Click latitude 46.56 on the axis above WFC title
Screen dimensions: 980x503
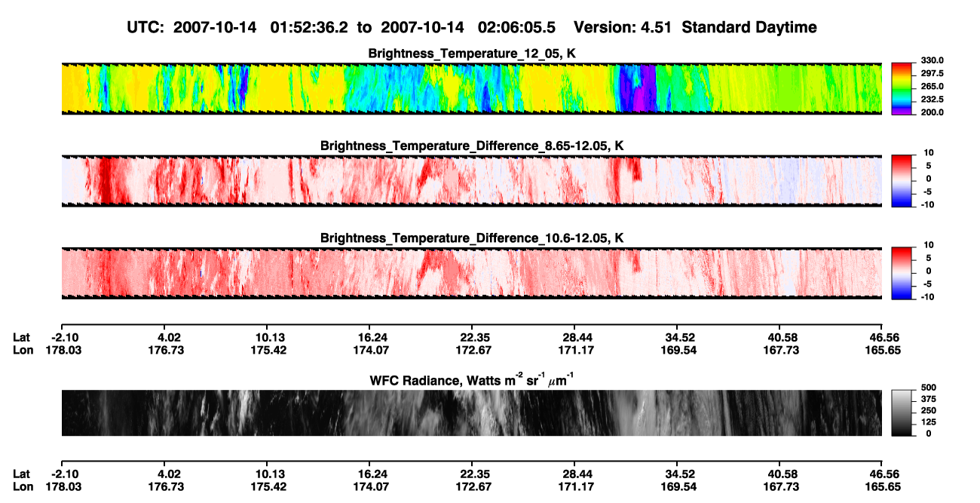coord(882,338)
